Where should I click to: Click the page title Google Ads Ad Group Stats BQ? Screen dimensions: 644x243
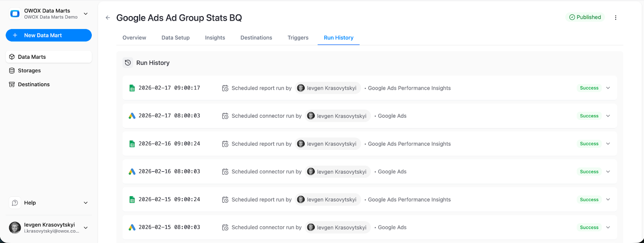[179, 18]
